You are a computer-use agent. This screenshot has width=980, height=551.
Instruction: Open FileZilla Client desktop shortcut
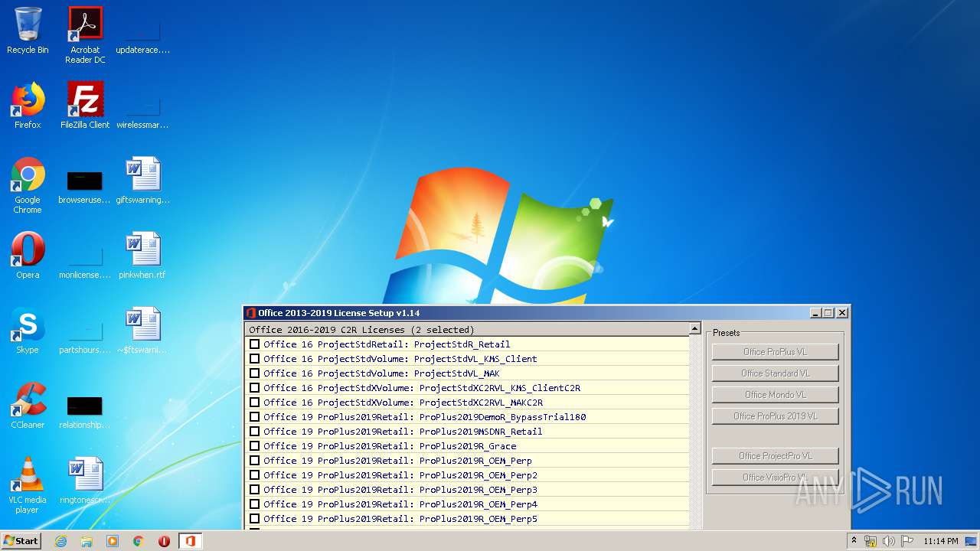[85, 106]
